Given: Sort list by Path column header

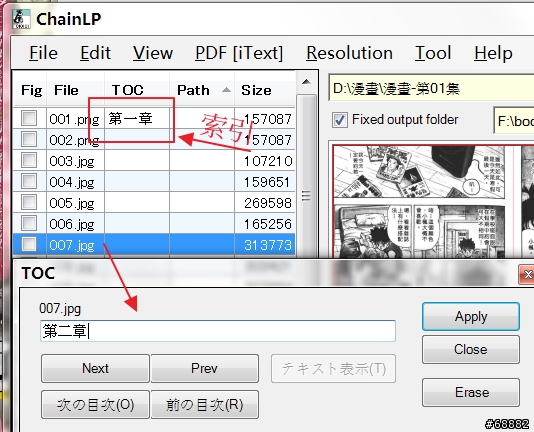Looking at the screenshot, I should tap(202, 90).
